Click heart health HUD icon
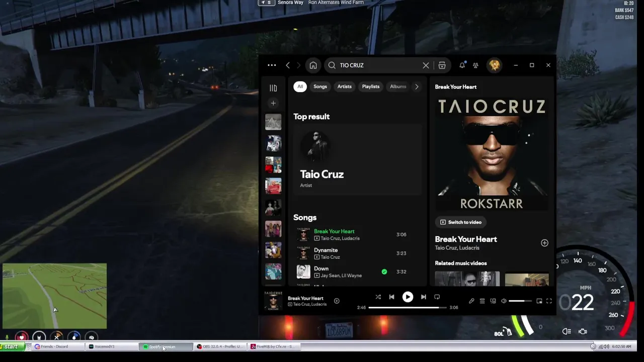644x362 pixels. click(21, 337)
